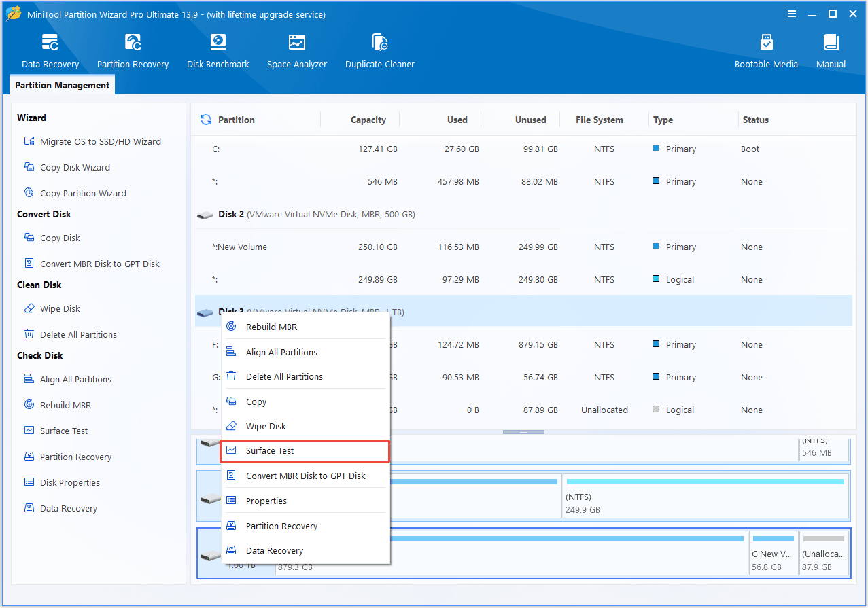Sort by the Used column header

point(457,120)
